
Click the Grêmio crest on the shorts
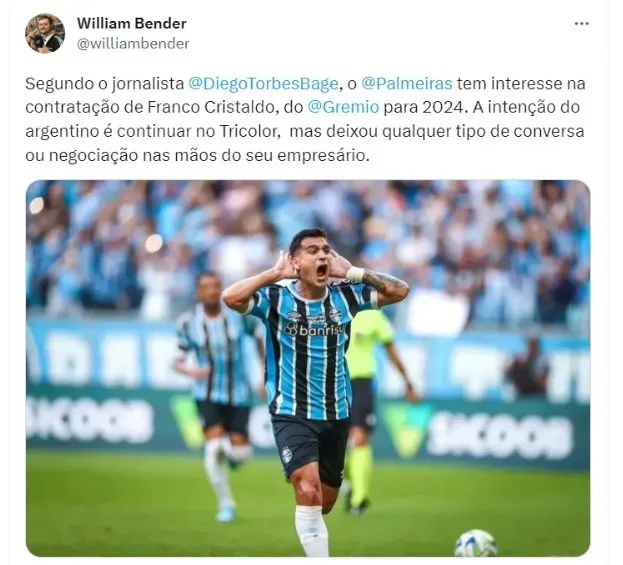point(287,455)
